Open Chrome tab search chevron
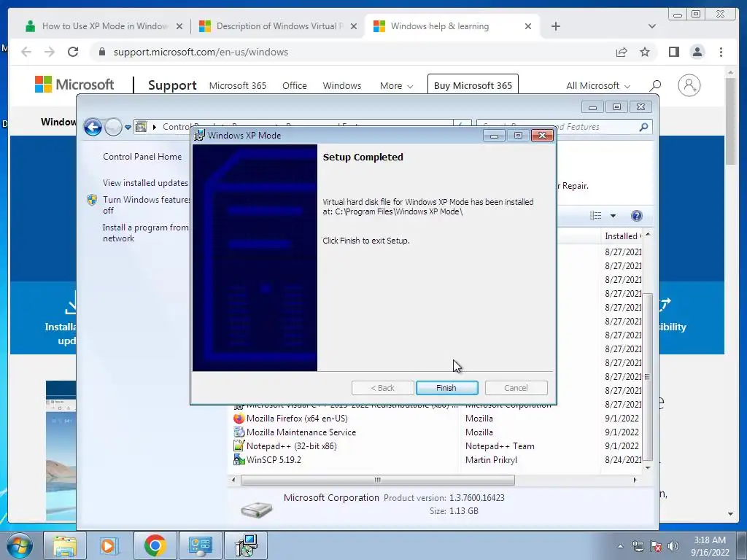Viewport: 747px width, 560px height. pyautogui.click(x=651, y=26)
